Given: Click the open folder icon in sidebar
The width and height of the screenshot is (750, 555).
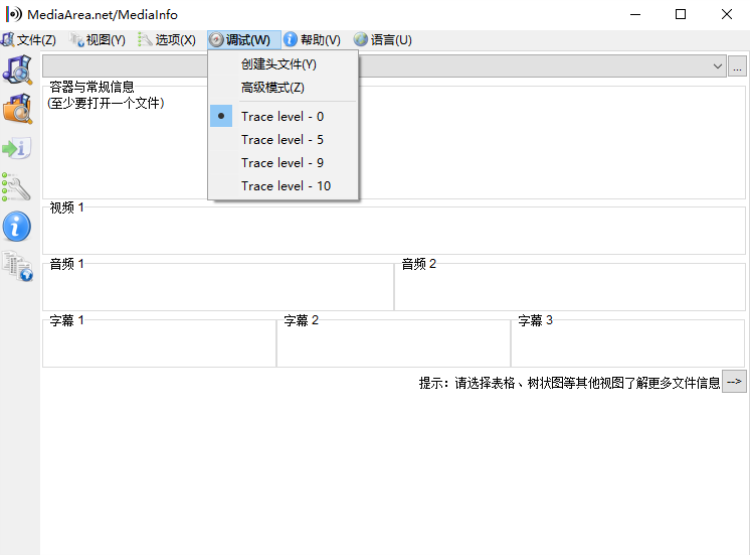Looking at the screenshot, I should click(17, 109).
